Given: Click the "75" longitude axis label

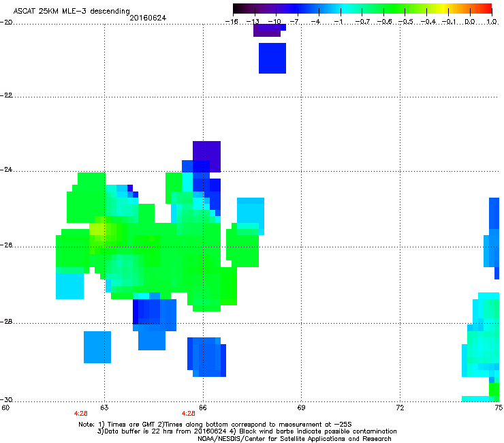Looking at the screenshot, I should [499, 408].
